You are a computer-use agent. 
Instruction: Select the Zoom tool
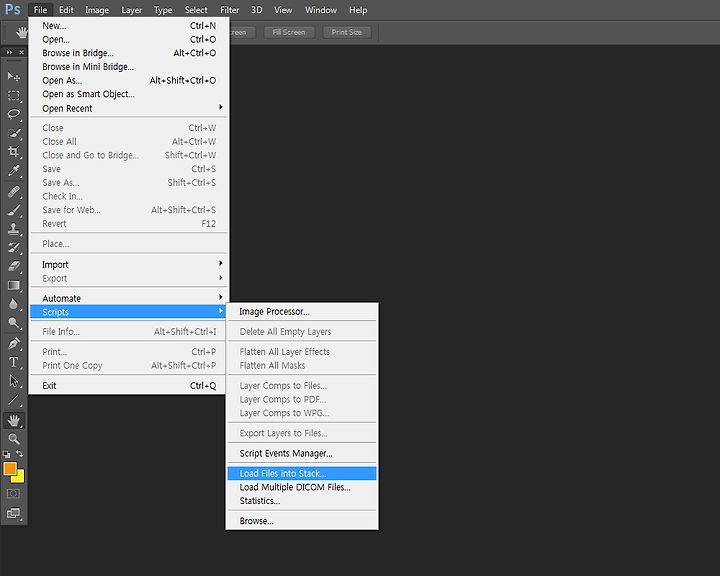point(13,439)
